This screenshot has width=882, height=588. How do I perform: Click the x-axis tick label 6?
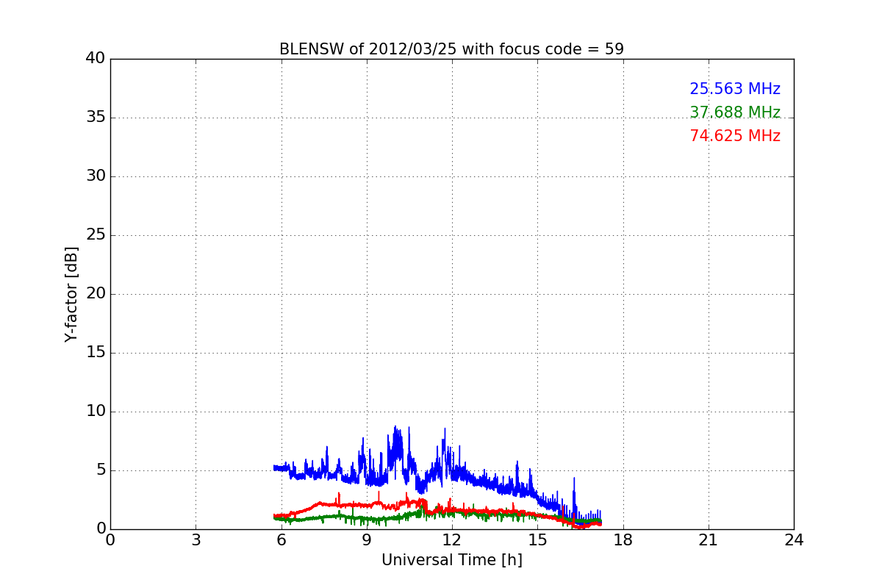[282, 540]
